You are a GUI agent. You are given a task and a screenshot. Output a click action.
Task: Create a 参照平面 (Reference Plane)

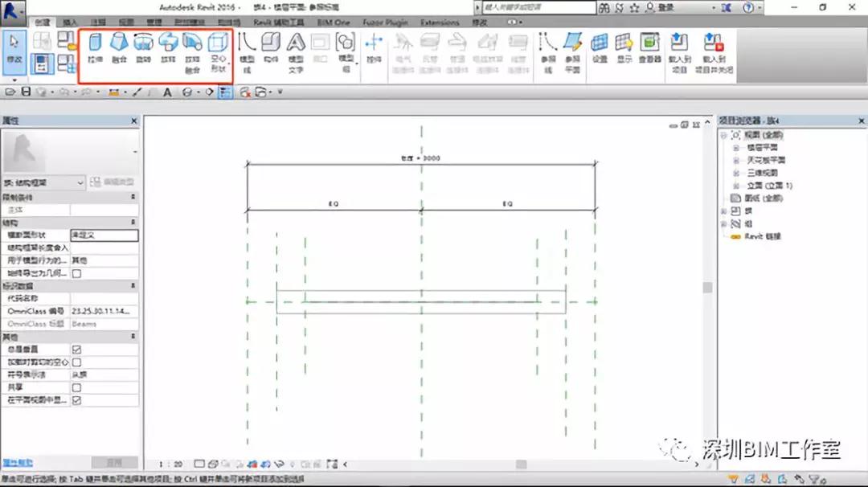(572, 53)
